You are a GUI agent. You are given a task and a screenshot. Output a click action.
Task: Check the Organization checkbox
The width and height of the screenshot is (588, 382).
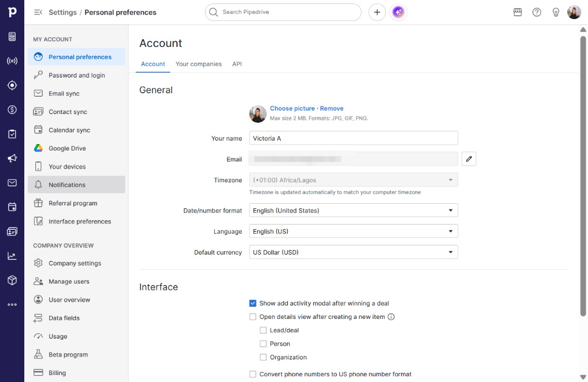point(263,357)
